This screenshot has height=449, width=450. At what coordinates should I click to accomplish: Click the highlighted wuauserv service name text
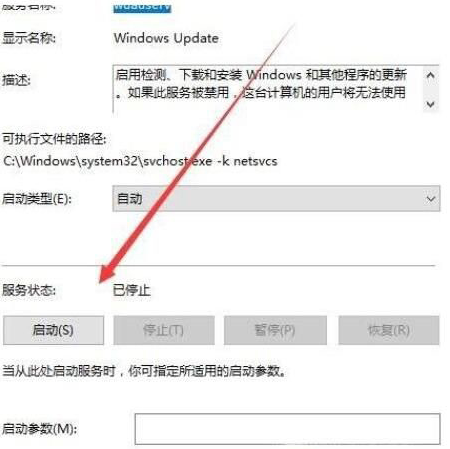coord(142,7)
